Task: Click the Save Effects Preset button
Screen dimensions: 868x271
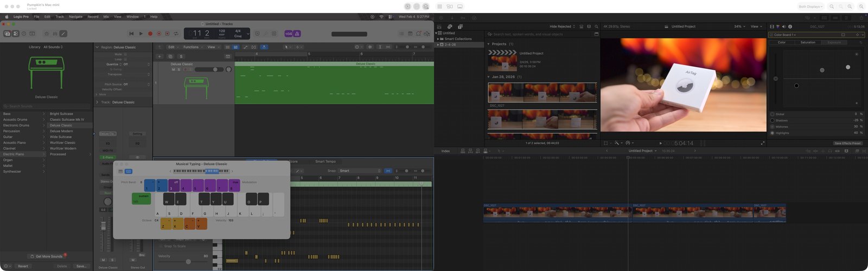Action: 847,143
